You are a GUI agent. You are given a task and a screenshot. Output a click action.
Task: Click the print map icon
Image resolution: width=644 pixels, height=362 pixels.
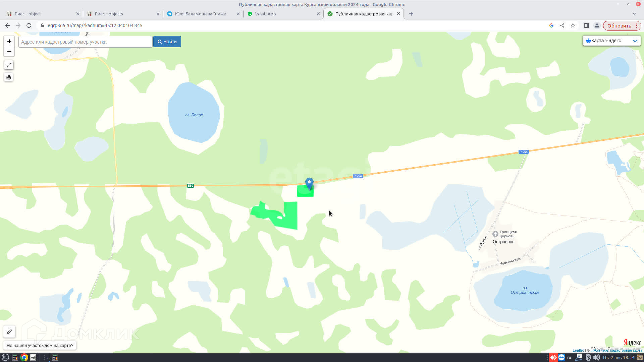click(x=9, y=77)
